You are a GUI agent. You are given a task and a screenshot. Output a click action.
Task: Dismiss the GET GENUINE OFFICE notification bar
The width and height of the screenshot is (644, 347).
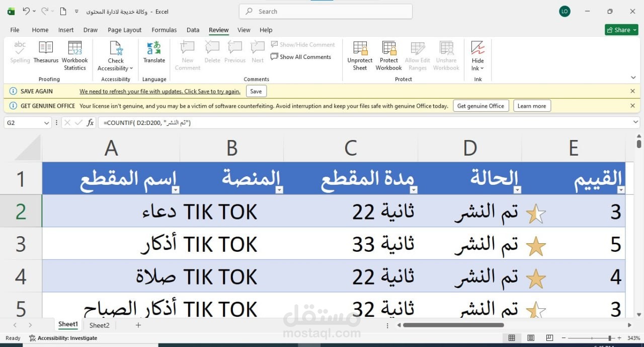pyautogui.click(x=632, y=106)
